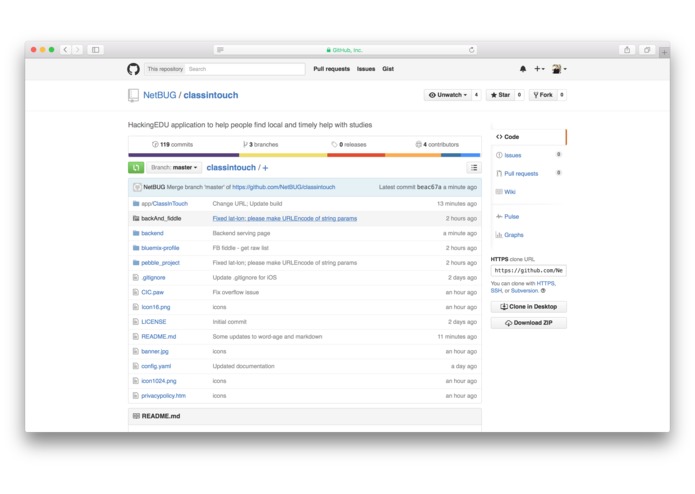Click the green compare and review button
695x494 pixels.
pyautogui.click(x=136, y=167)
